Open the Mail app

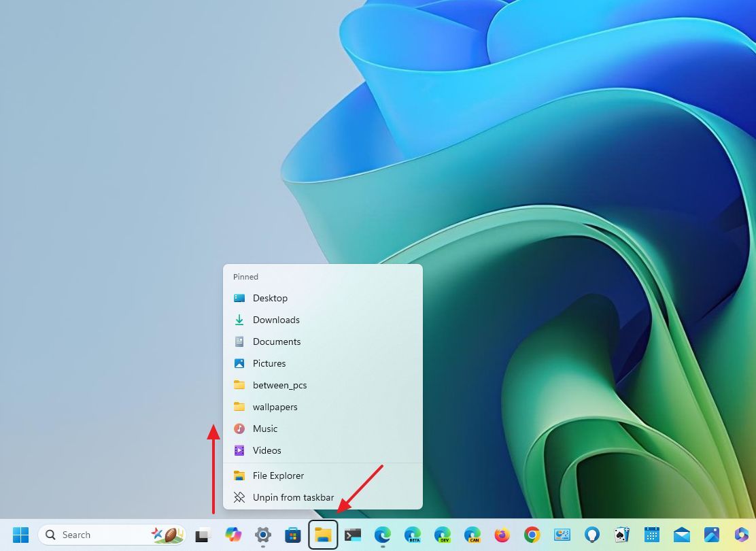[x=682, y=535]
